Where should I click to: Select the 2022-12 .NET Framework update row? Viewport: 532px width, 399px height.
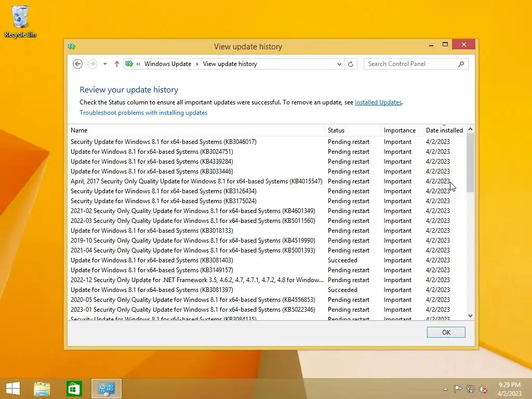(267, 280)
